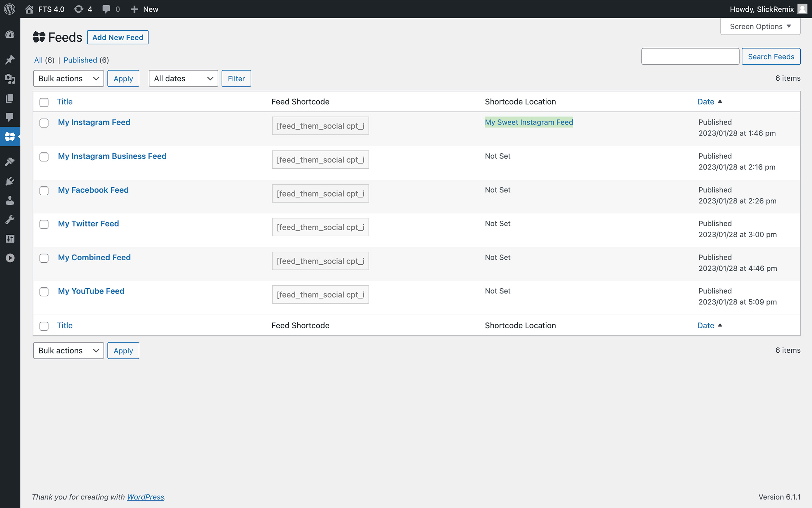The height and width of the screenshot is (508, 812).
Task: Show only Published feeds
Action: coord(80,60)
